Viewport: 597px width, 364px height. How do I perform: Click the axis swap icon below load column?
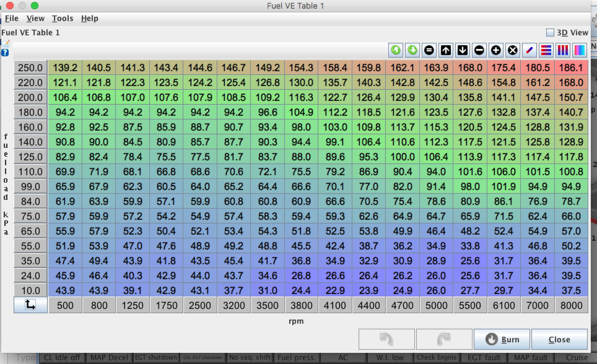pyautogui.click(x=30, y=305)
